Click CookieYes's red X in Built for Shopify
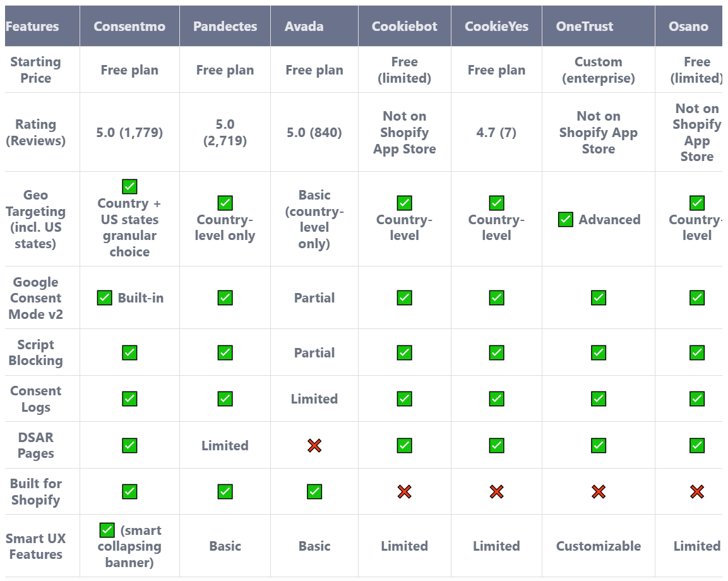This screenshot has width=728, height=581. 496,491
